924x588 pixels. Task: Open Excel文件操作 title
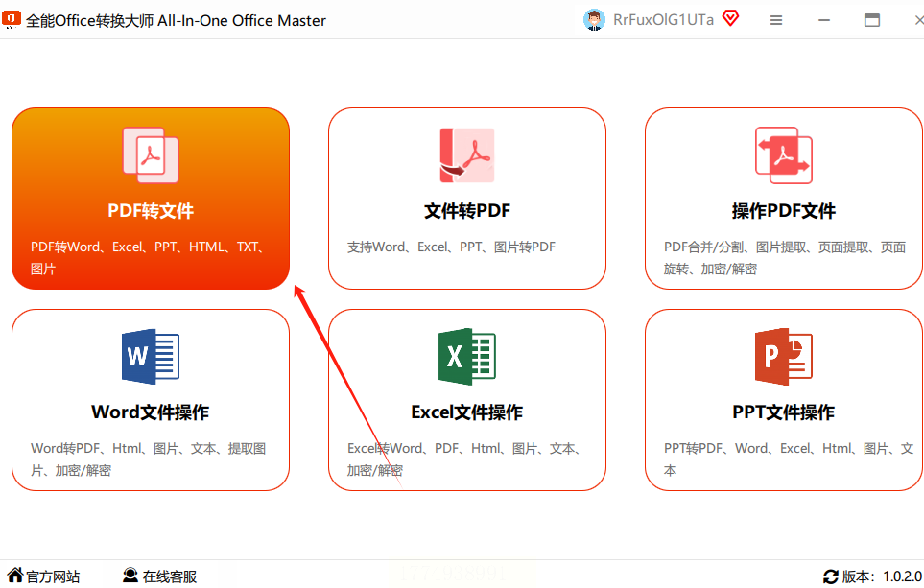tap(467, 412)
